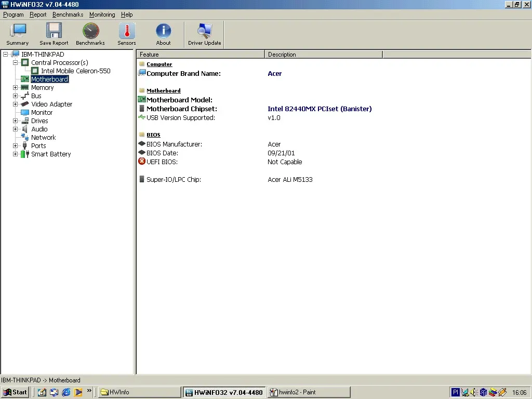The width and height of the screenshot is (532, 399).
Task: Open the Report menu
Action: [38, 15]
